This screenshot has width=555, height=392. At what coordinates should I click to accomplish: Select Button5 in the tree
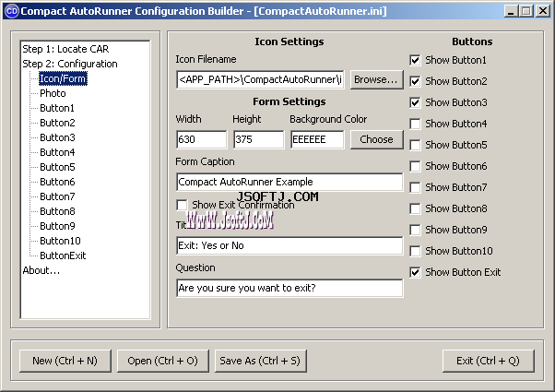click(57, 167)
